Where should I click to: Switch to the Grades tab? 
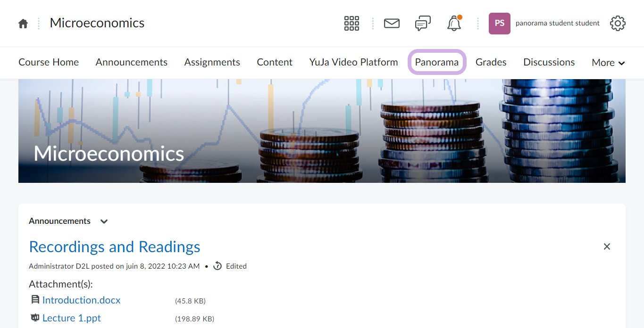491,62
